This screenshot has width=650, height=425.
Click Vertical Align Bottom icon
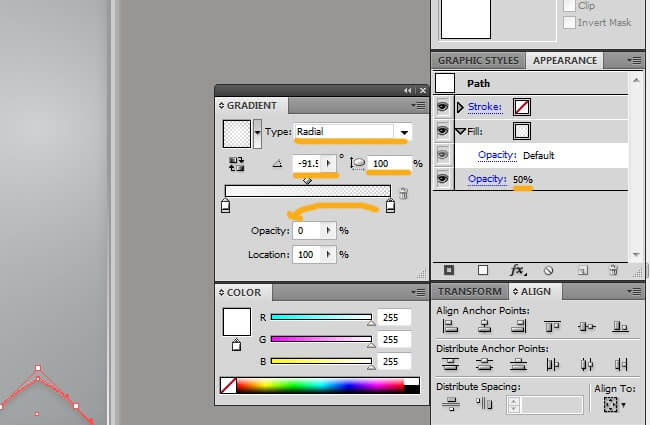tap(620, 326)
